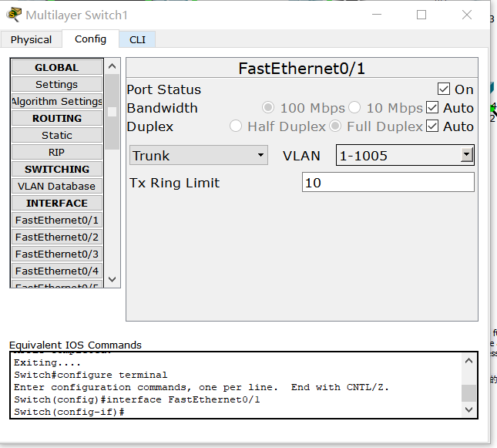Click the ROUTING section header
The height and width of the screenshot is (448, 497).
[57, 118]
